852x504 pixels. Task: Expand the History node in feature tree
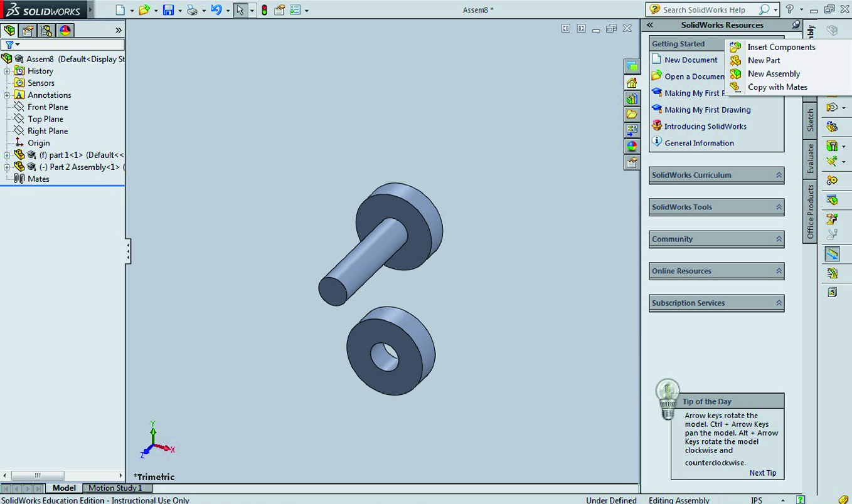click(7, 71)
